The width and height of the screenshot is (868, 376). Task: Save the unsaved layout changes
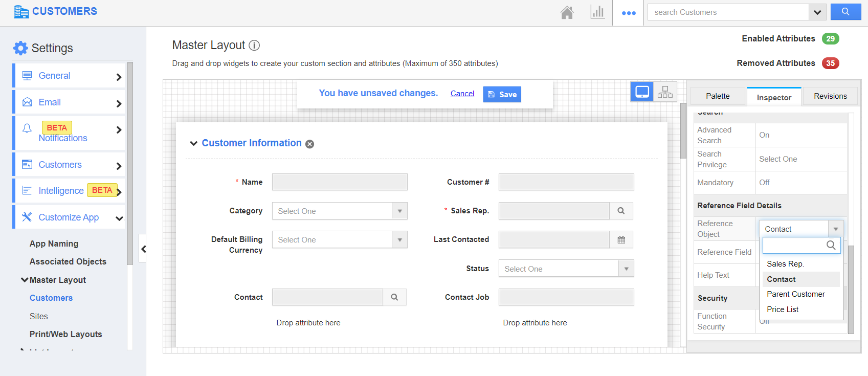pos(502,95)
